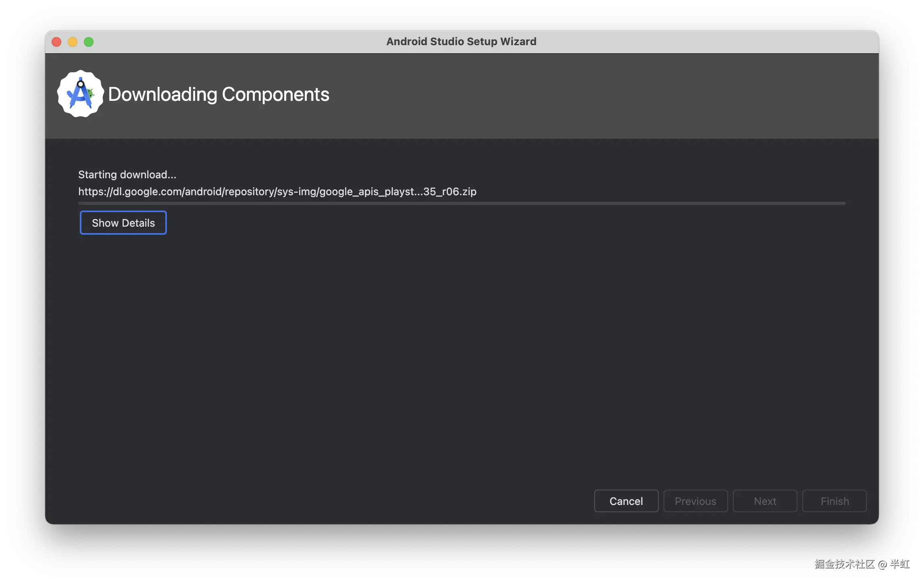Image resolution: width=924 pixels, height=584 pixels.
Task: Click the greyed-out Finish button
Action: pyautogui.click(x=834, y=501)
